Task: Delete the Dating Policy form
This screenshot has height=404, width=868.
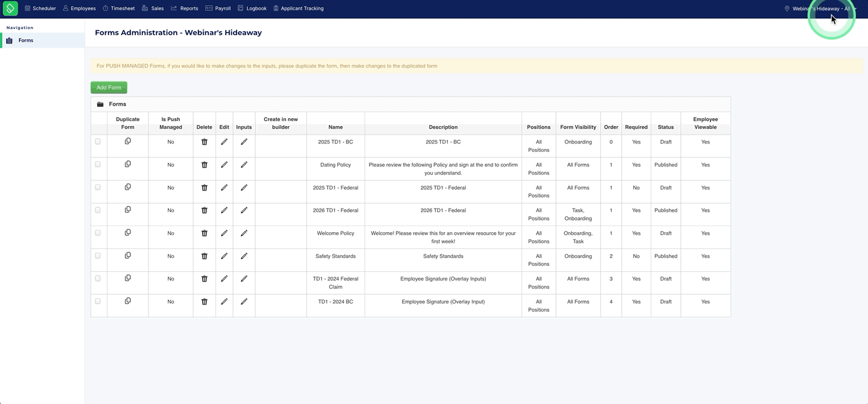Action: tap(204, 165)
